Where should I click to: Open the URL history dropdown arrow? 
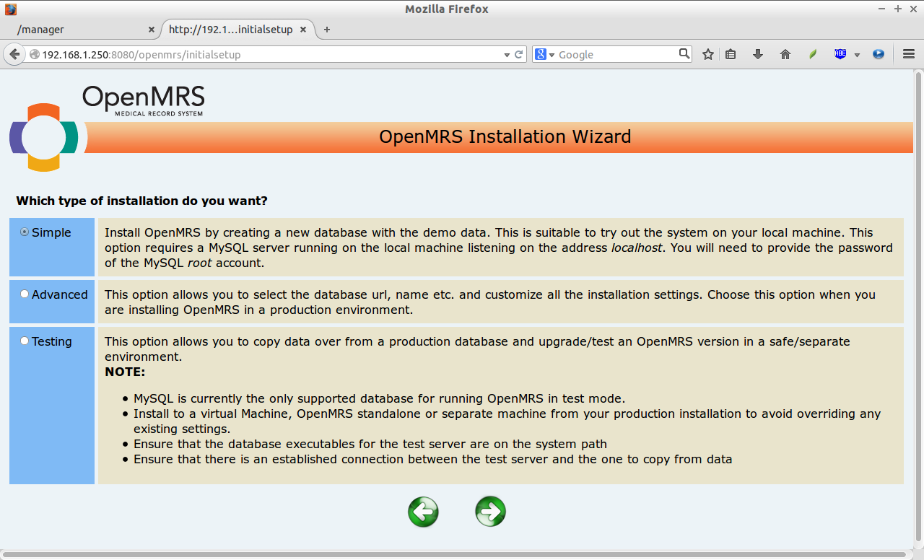click(x=507, y=55)
